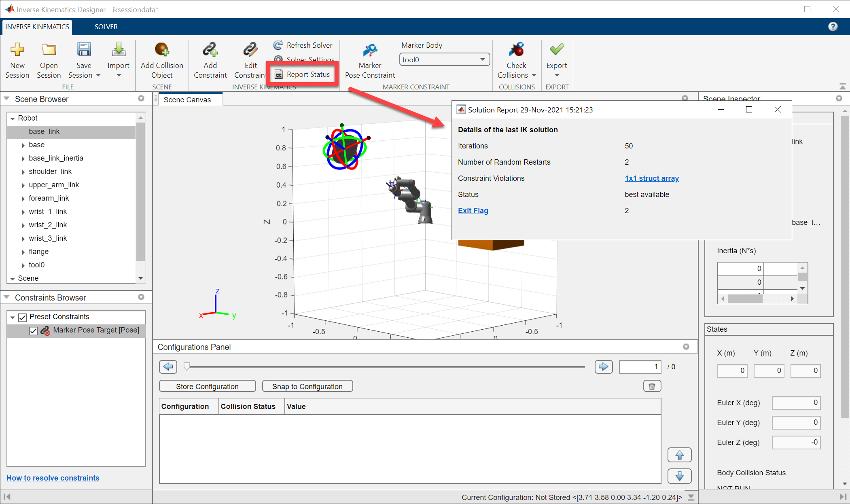Select the Scene Canvas tab

pyautogui.click(x=187, y=100)
